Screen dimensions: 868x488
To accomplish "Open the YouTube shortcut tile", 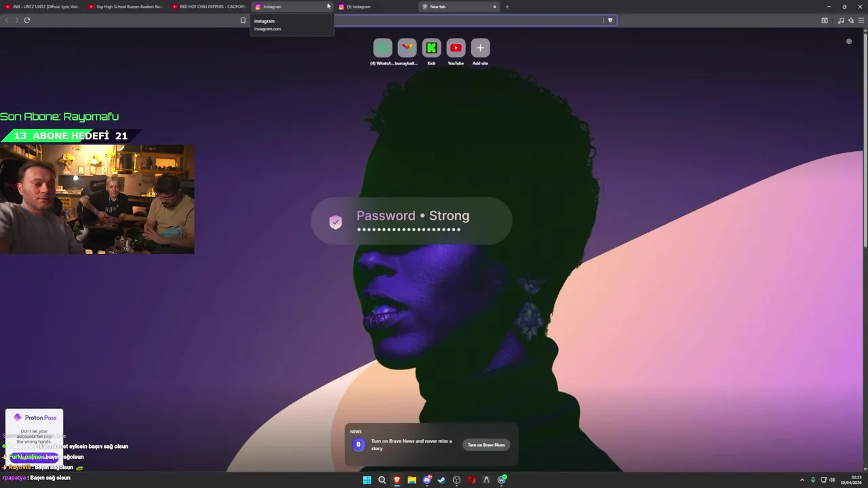I will click(456, 48).
